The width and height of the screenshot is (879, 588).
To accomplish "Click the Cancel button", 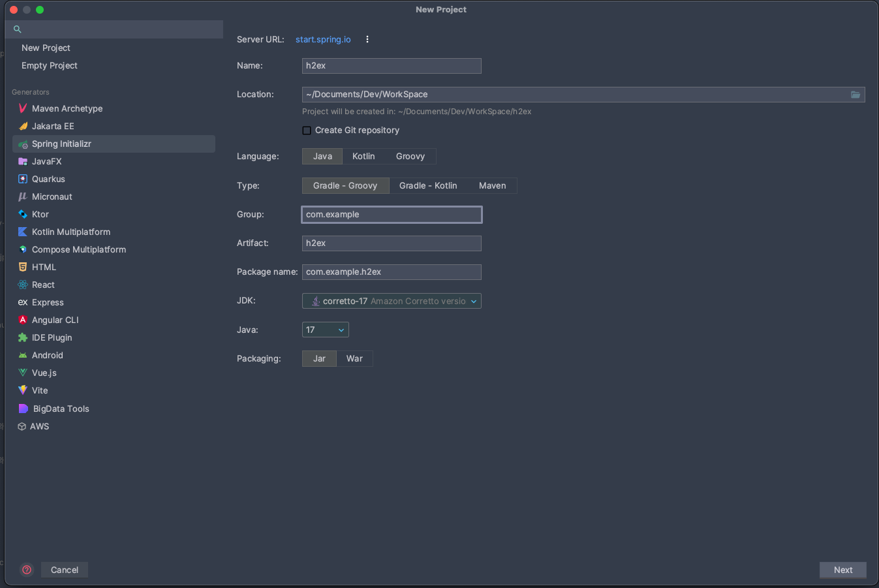I will [65, 570].
